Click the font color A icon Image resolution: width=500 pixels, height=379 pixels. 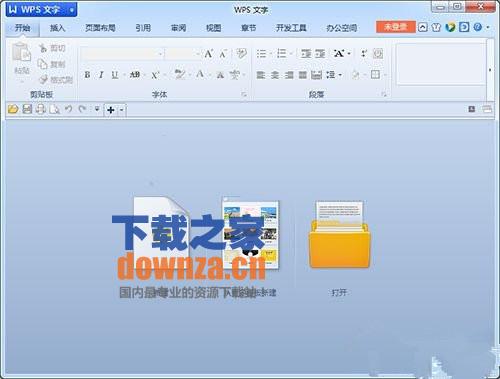pyautogui.click(x=200, y=75)
